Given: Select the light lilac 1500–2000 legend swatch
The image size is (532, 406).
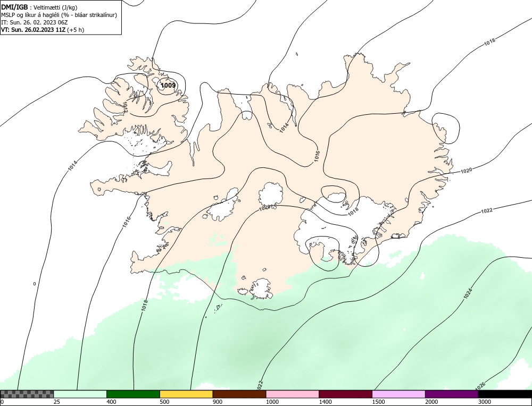Looking at the screenshot, I should (398, 394).
